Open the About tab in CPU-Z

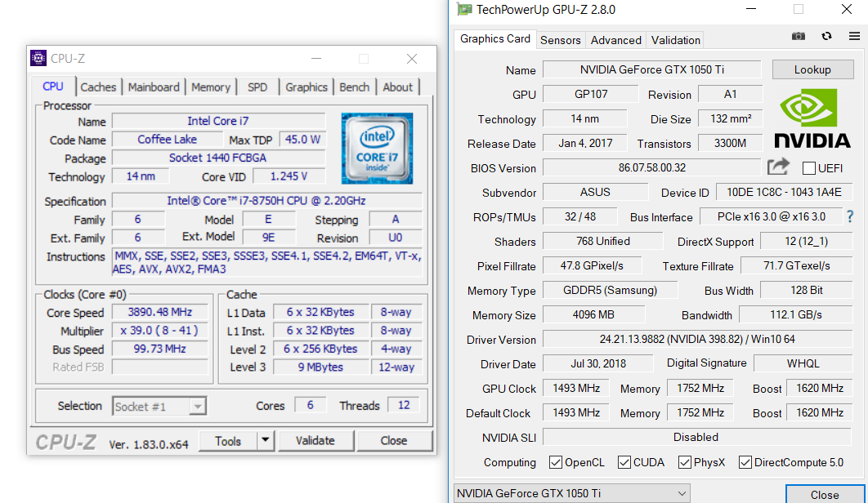point(397,87)
